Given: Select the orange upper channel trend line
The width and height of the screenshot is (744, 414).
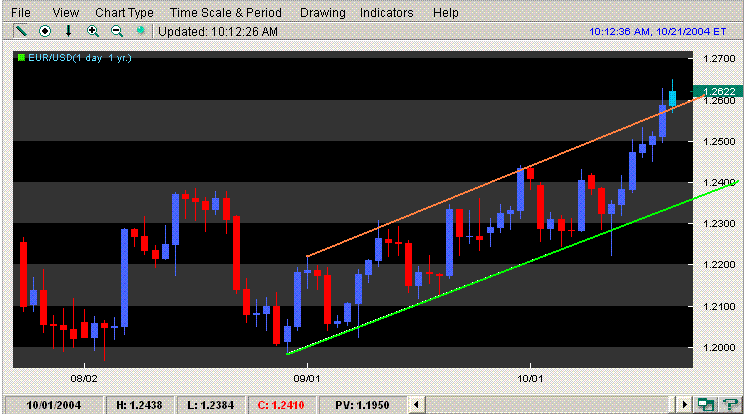Looking at the screenshot, I should pyautogui.click(x=505, y=176).
